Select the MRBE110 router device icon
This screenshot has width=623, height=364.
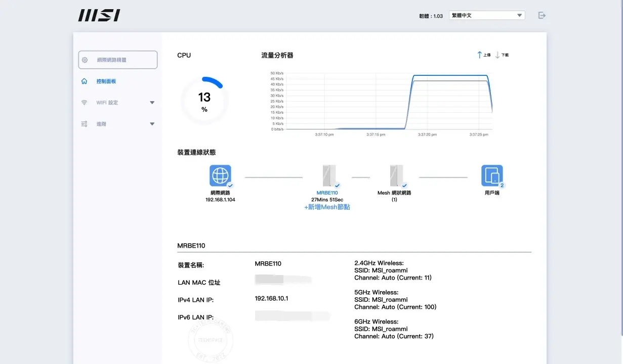coord(328,176)
